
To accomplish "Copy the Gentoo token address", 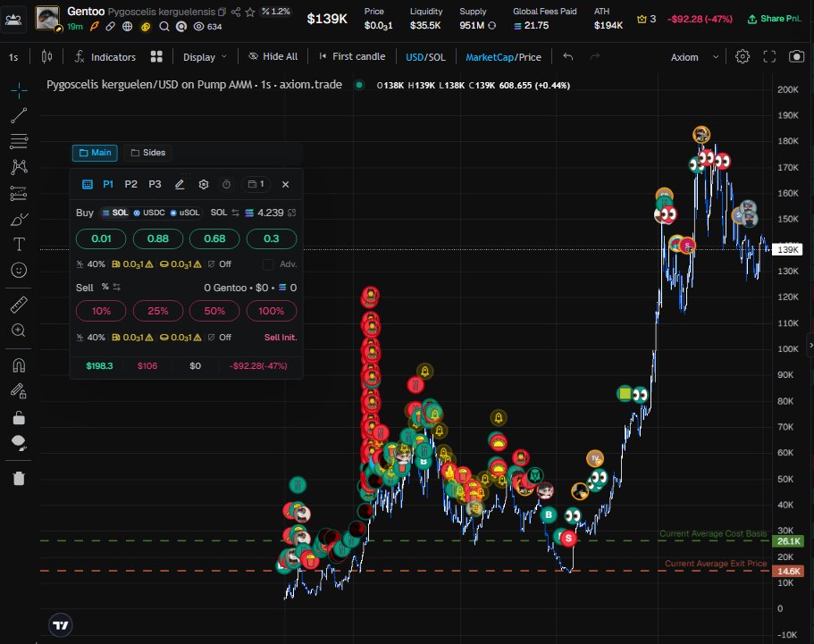I will pyautogui.click(x=222, y=12).
